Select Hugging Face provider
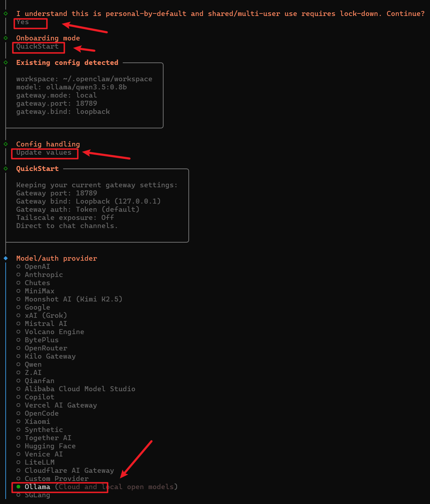The height and width of the screenshot is (504, 430). (46, 446)
